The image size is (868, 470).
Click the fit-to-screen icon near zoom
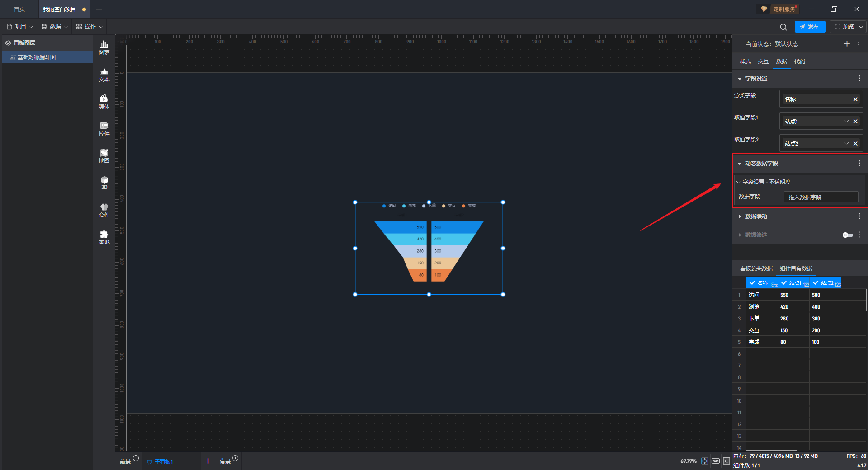pyautogui.click(x=705, y=461)
